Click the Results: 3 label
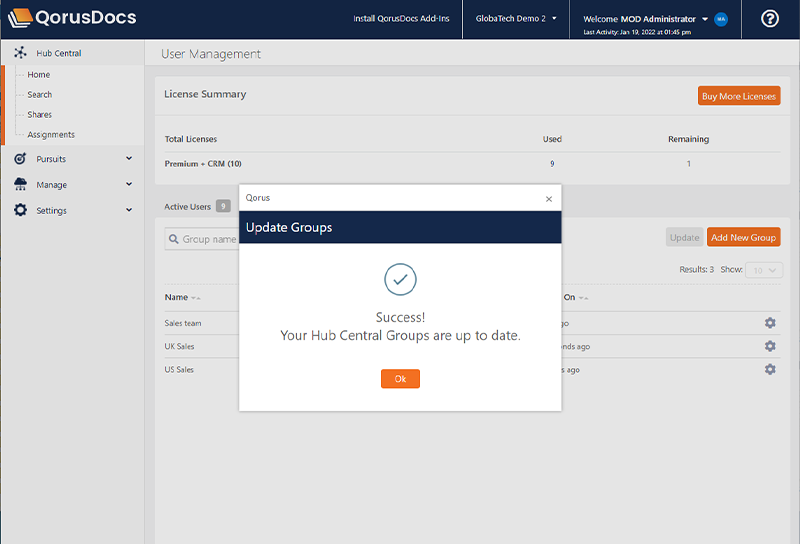The width and height of the screenshot is (800, 544). click(696, 269)
